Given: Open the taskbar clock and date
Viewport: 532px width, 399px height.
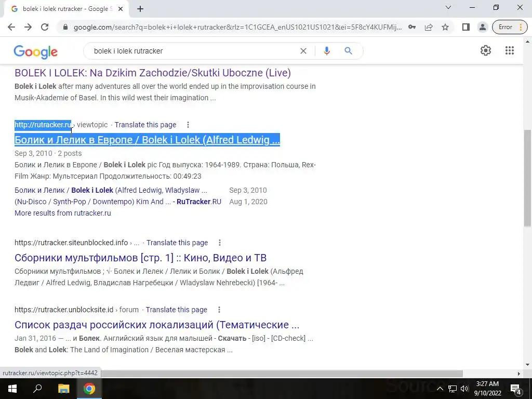Looking at the screenshot, I should 487,389.
